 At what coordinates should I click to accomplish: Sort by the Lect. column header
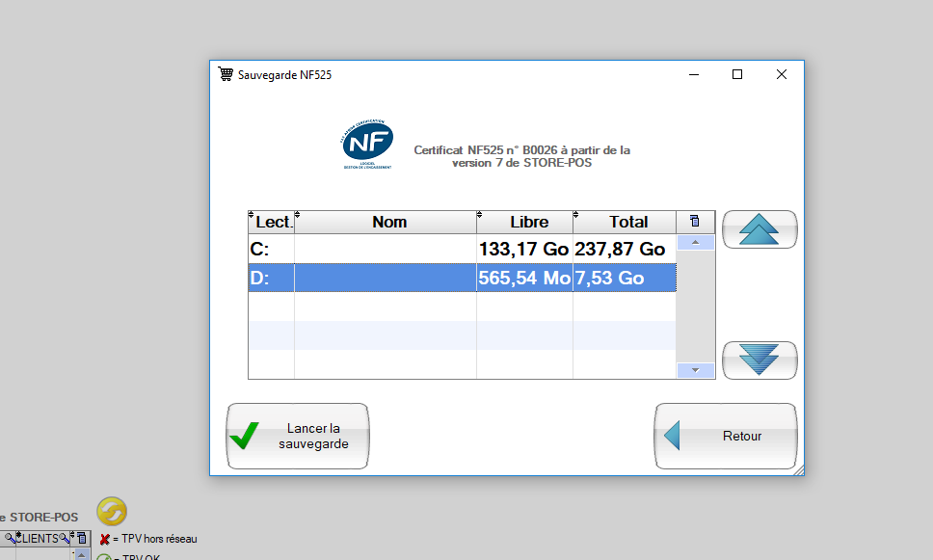tap(274, 222)
